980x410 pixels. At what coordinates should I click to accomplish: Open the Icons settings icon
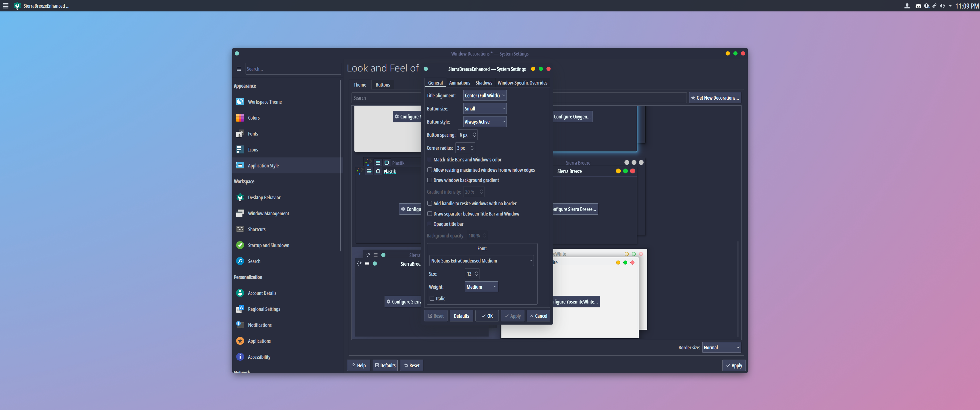240,149
